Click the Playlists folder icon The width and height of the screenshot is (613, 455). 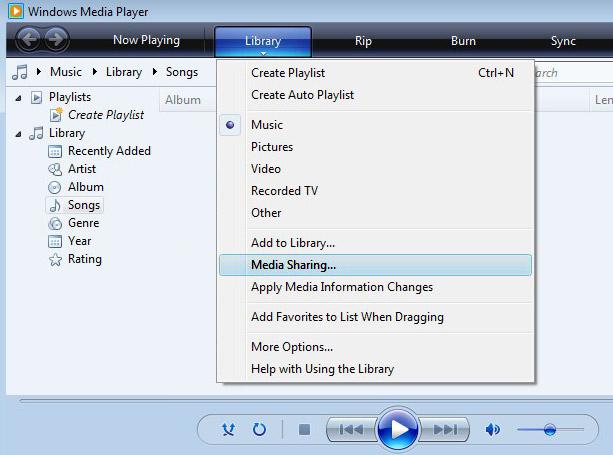click(36, 97)
